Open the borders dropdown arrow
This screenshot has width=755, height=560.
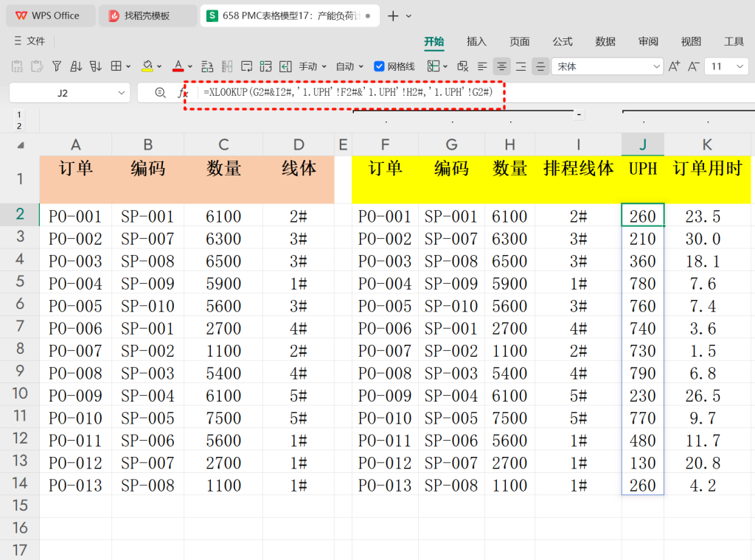click(x=128, y=66)
